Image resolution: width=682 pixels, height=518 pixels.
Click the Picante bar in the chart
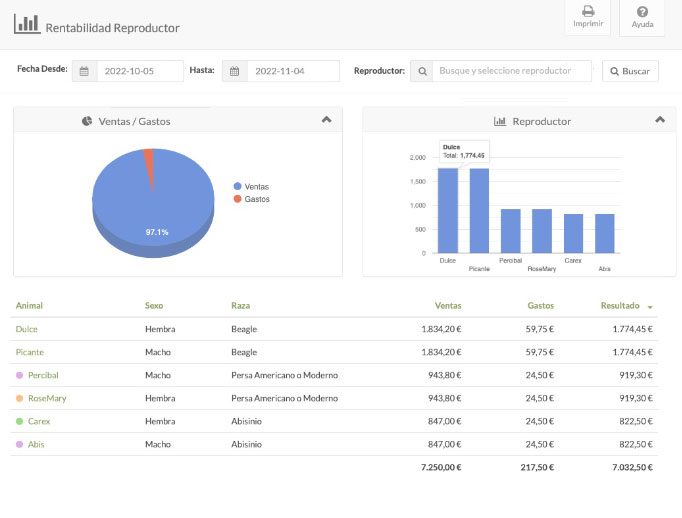479,210
